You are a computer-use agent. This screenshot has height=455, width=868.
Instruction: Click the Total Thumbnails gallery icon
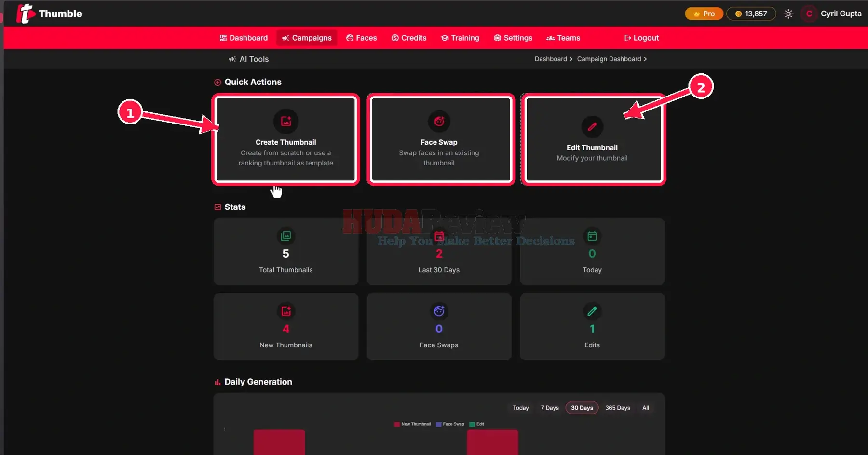(286, 236)
